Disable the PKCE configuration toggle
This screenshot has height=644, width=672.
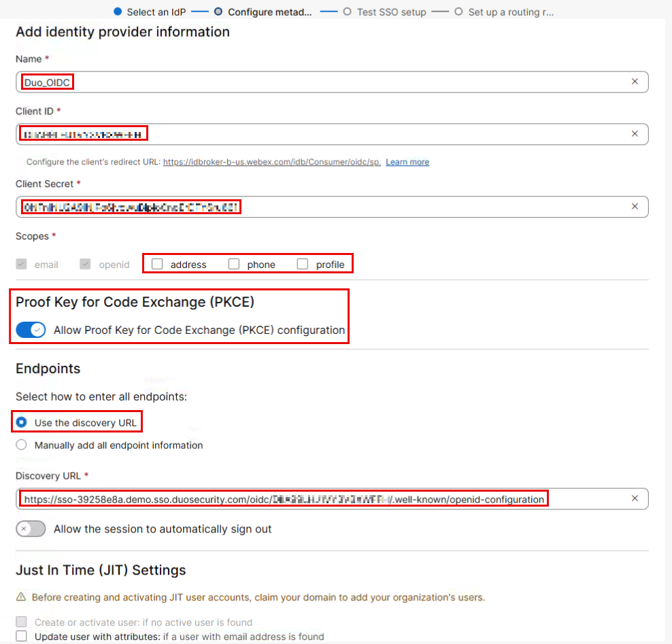(x=31, y=330)
